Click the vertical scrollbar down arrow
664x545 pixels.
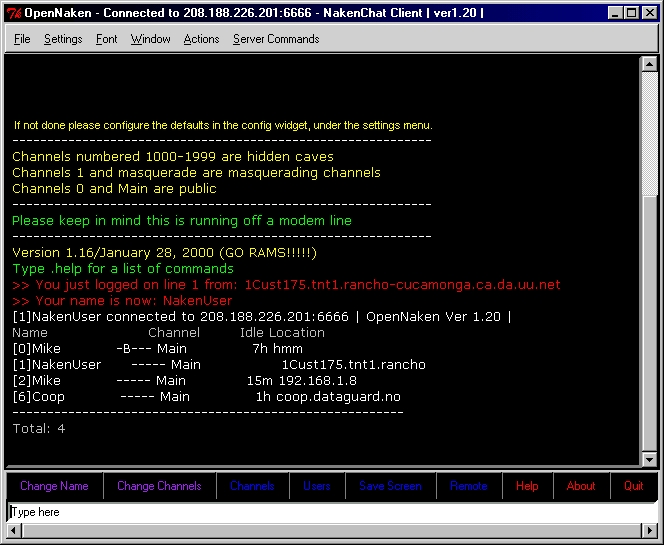pyautogui.click(x=650, y=459)
